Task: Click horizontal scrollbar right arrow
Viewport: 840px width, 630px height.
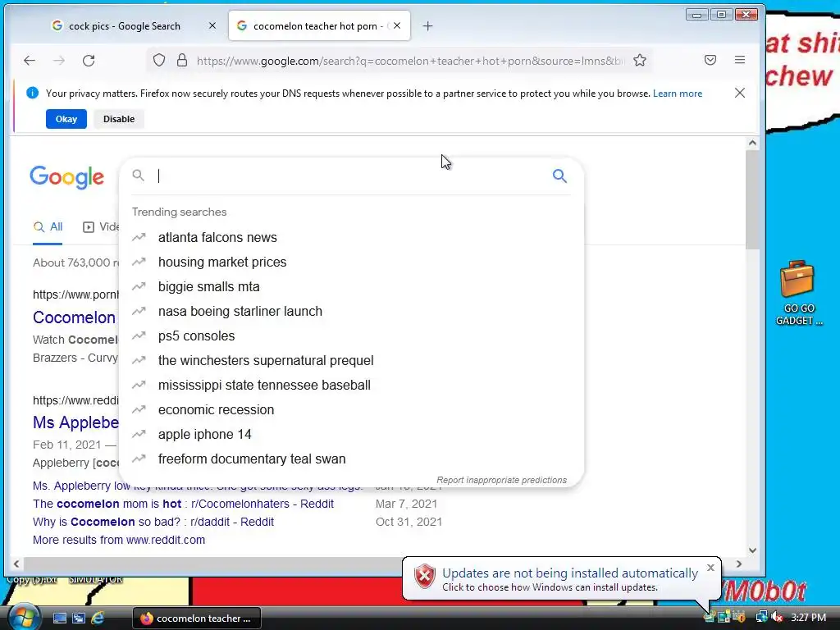Action: [739, 564]
